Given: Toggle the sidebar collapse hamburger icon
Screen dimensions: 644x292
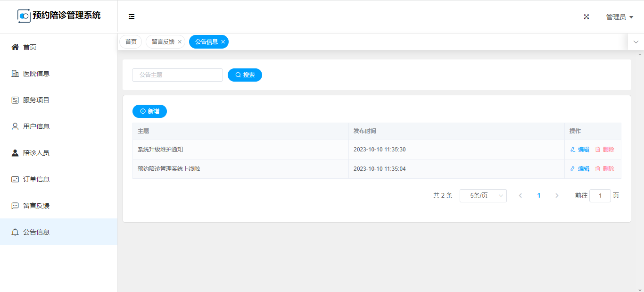Looking at the screenshot, I should (132, 17).
